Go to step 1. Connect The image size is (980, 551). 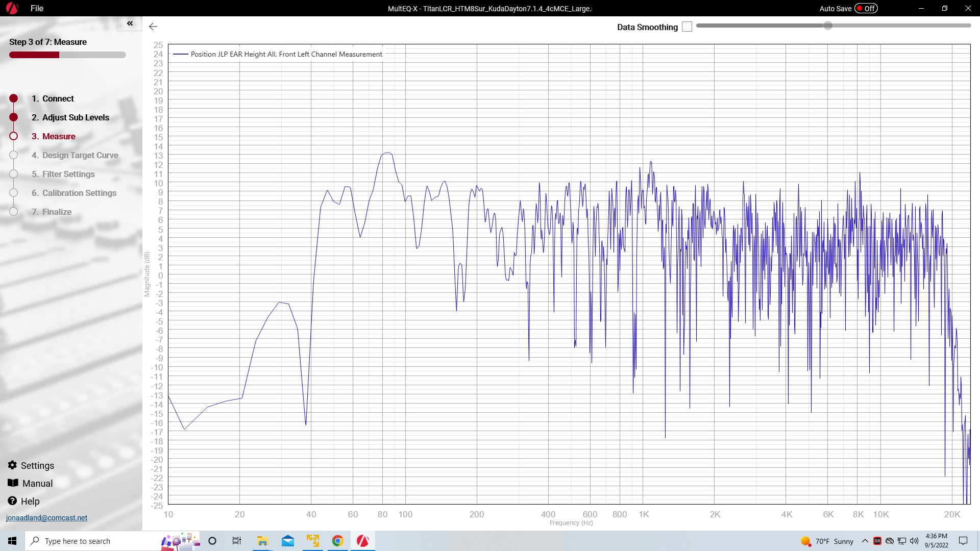[53, 98]
